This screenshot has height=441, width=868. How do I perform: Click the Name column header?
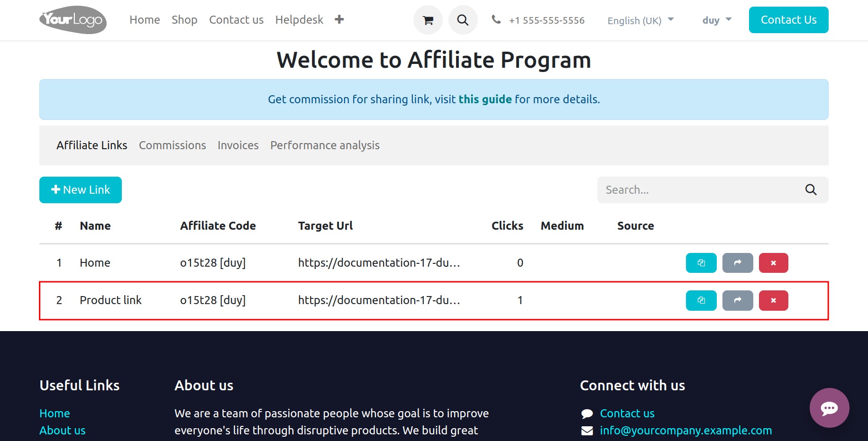point(95,226)
